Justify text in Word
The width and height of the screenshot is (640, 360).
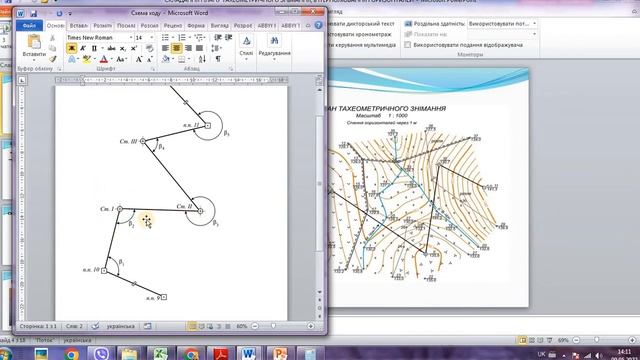coord(199,49)
